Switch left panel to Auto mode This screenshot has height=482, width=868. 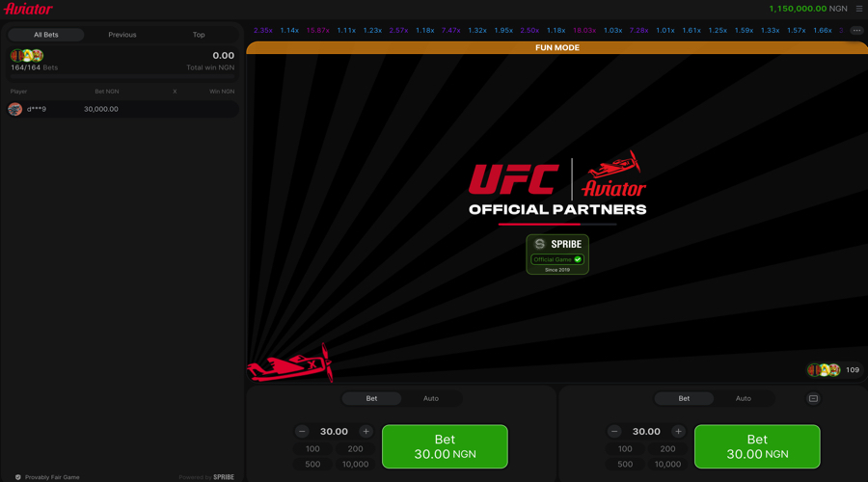tap(431, 398)
